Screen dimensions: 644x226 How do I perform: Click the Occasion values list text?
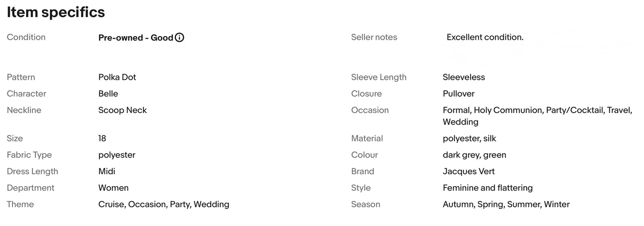pyautogui.click(x=537, y=116)
